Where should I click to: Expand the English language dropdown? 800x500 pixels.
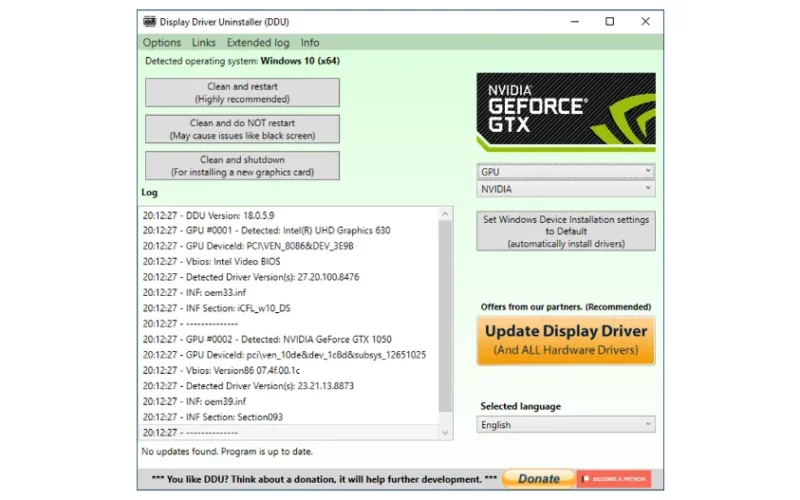tap(566, 424)
